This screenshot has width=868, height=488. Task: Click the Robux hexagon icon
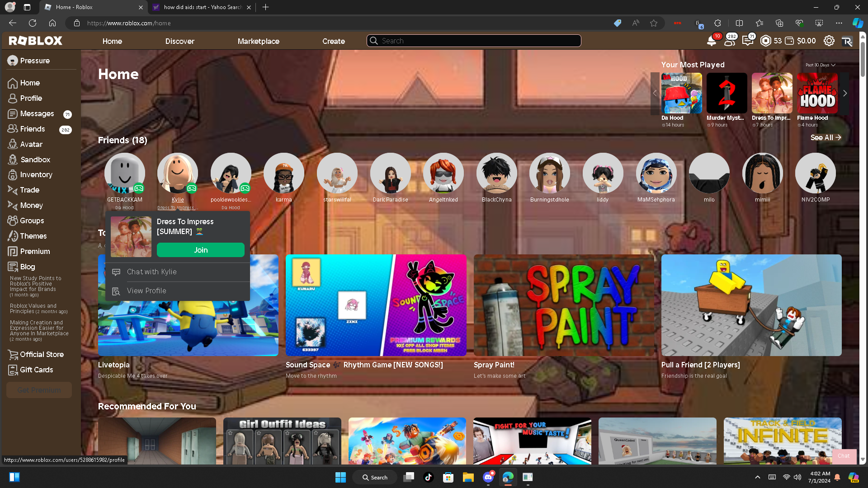[x=765, y=41]
